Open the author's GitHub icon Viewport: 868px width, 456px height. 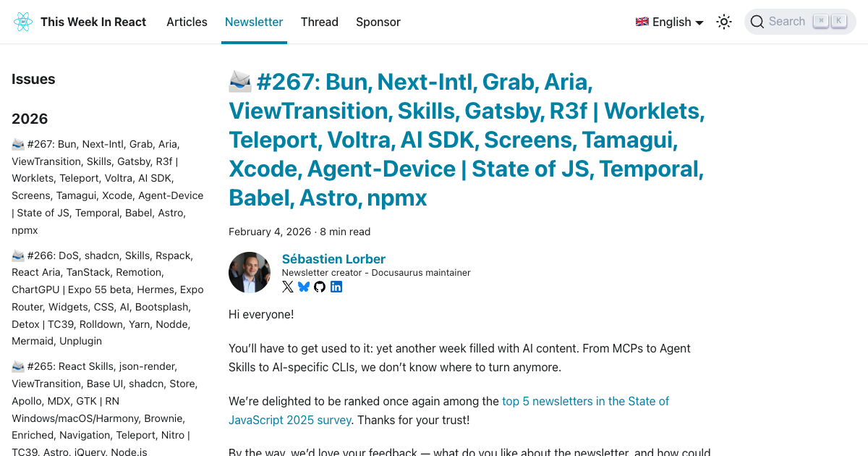tap(319, 287)
